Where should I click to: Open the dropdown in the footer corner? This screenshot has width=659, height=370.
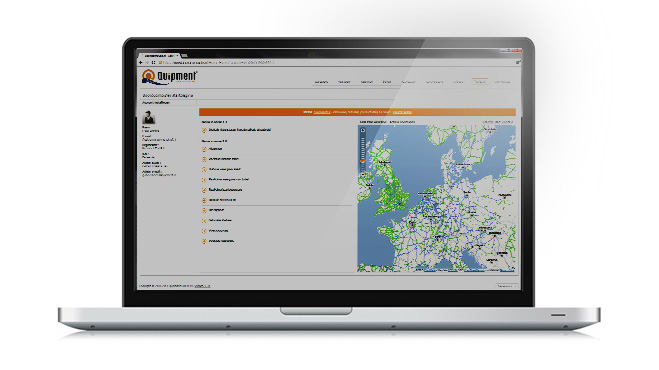[506, 286]
